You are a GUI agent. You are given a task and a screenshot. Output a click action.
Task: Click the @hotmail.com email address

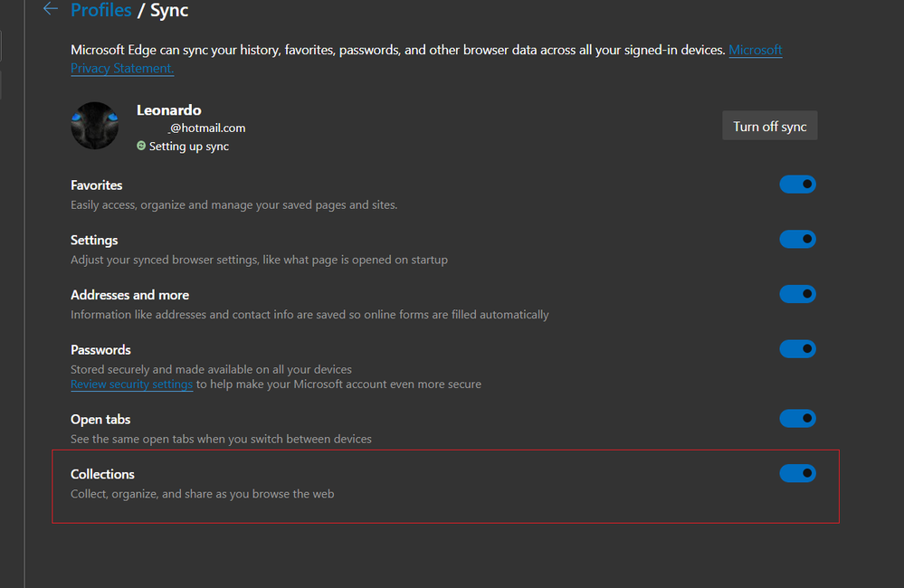click(x=207, y=128)
